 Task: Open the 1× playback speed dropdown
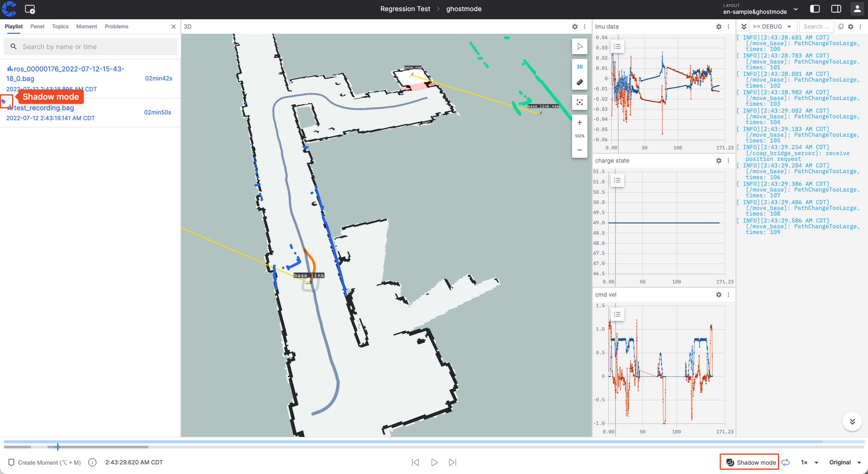tap(810, 463)
